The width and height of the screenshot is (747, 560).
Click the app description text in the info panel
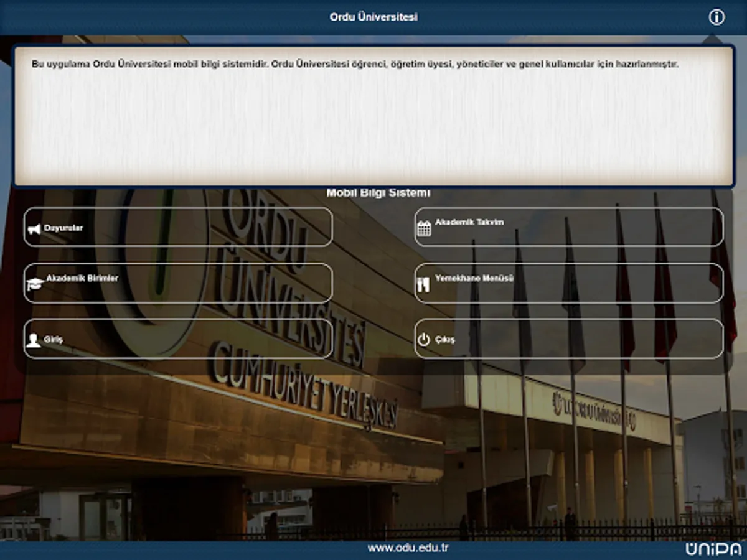pyautogui.click(x=355, y=64)
